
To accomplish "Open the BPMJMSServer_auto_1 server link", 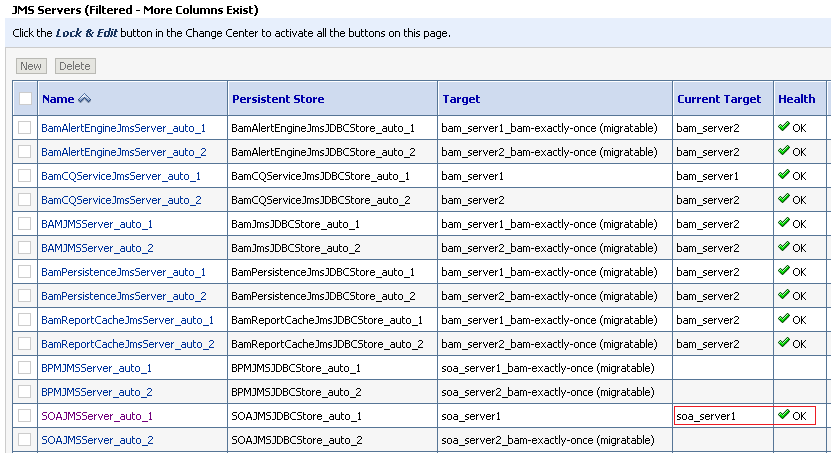I will tap(97, 368).
